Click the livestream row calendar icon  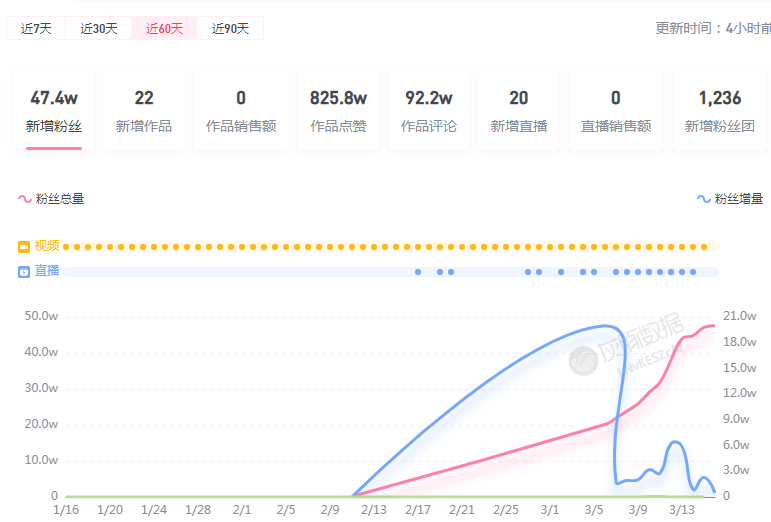(24, 271)
